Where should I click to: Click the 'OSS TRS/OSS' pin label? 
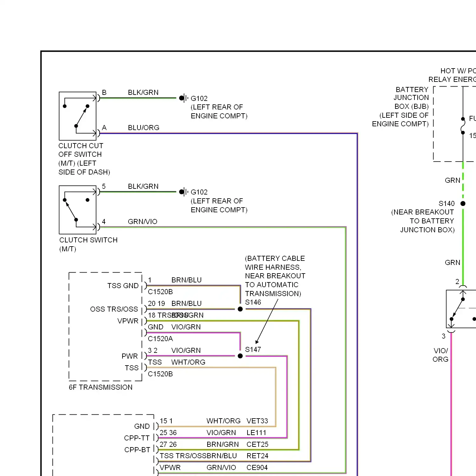point(114,309)
